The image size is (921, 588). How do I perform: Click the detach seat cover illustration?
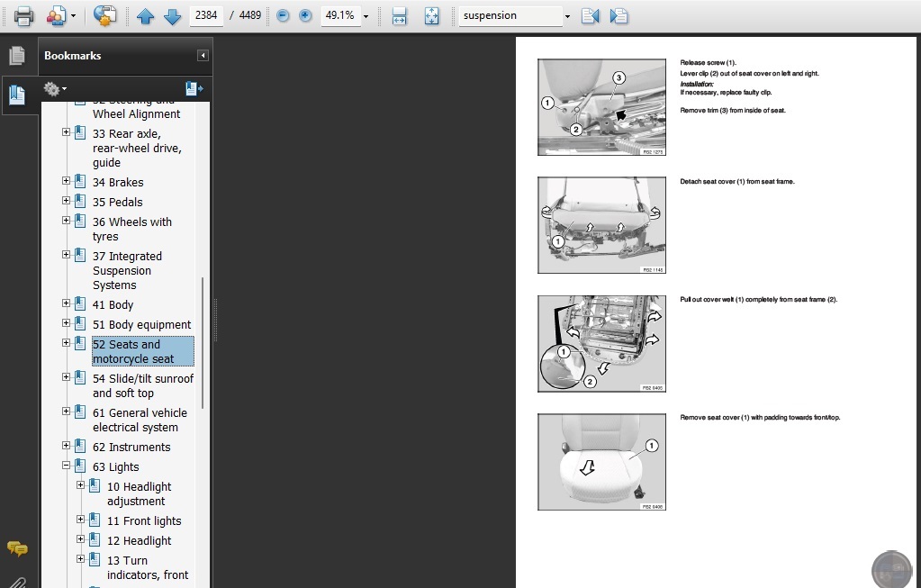(601, 225)
